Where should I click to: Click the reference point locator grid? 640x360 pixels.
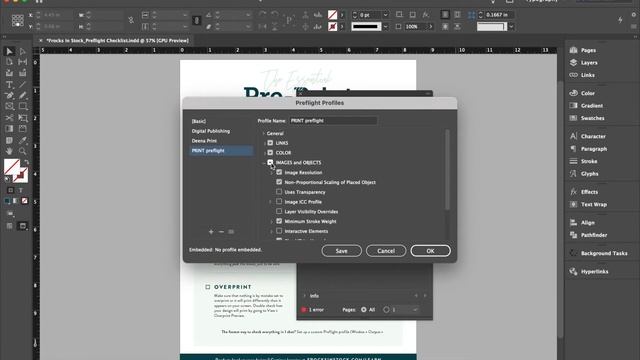18,20
